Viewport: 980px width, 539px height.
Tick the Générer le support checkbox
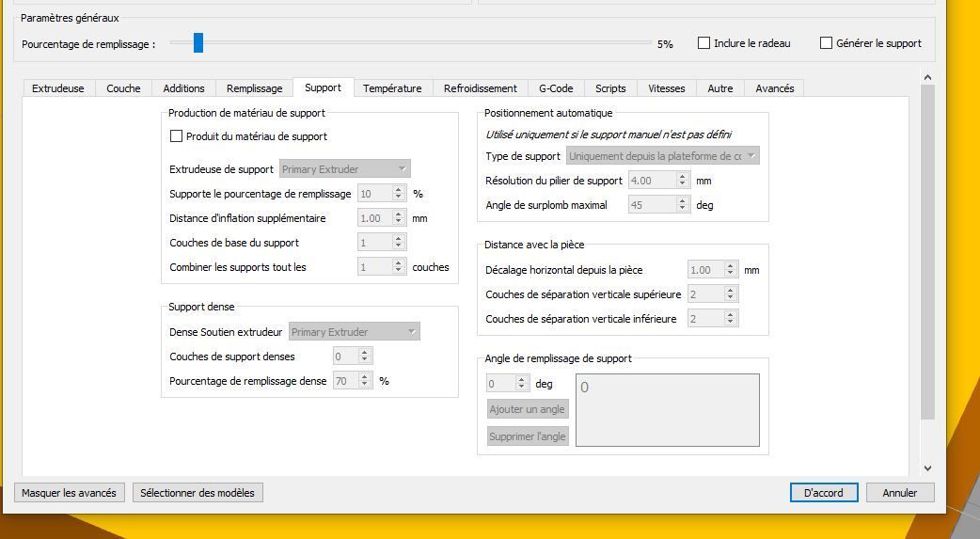click(826, 43)
